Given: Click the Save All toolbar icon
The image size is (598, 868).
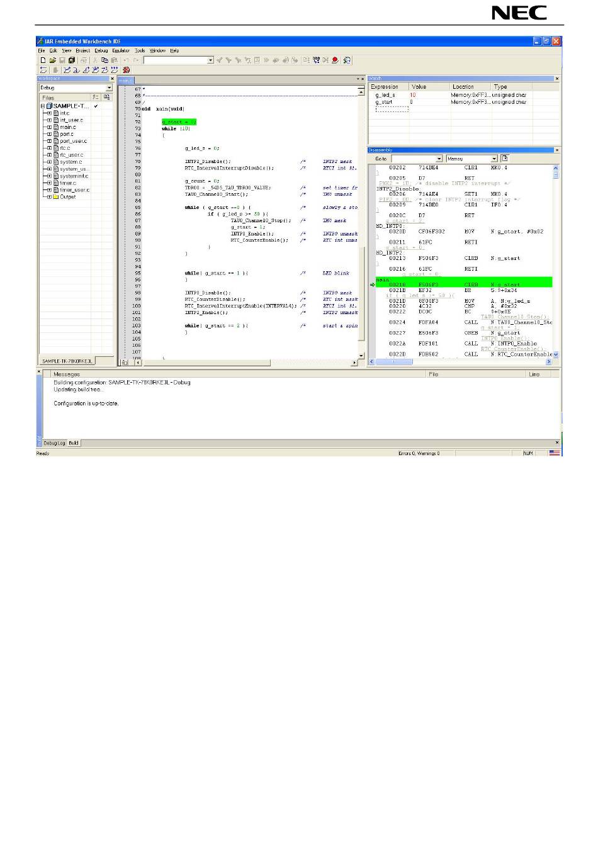Looking at the screenshot, I should point(72,60).
